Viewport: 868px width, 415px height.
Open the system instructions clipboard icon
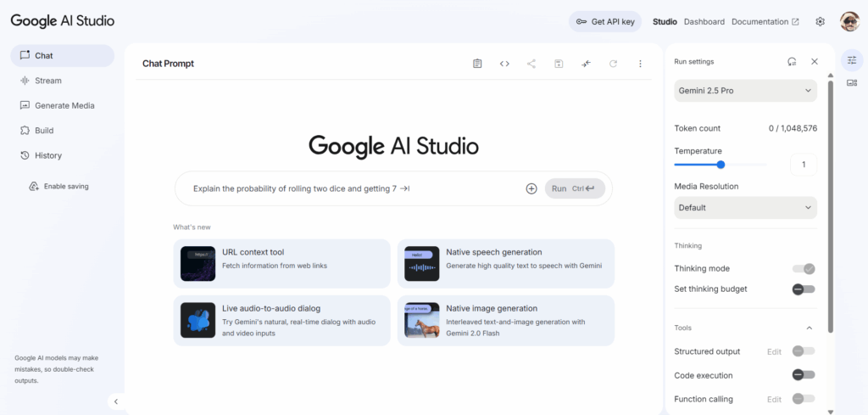tap(477, 64)
